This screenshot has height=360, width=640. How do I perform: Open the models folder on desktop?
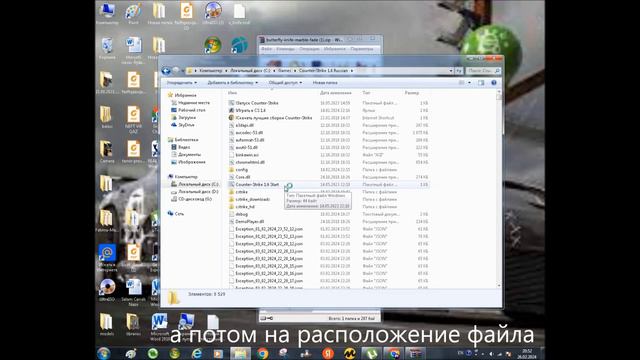tap(107, 325)
